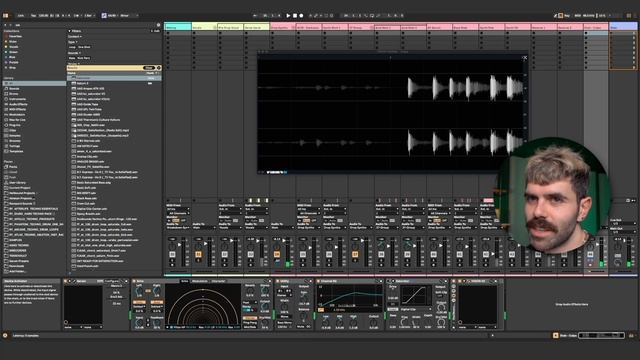Viewport: 640px width, 360px height.
Task: Expand the Type filter group
Action: 72,42
